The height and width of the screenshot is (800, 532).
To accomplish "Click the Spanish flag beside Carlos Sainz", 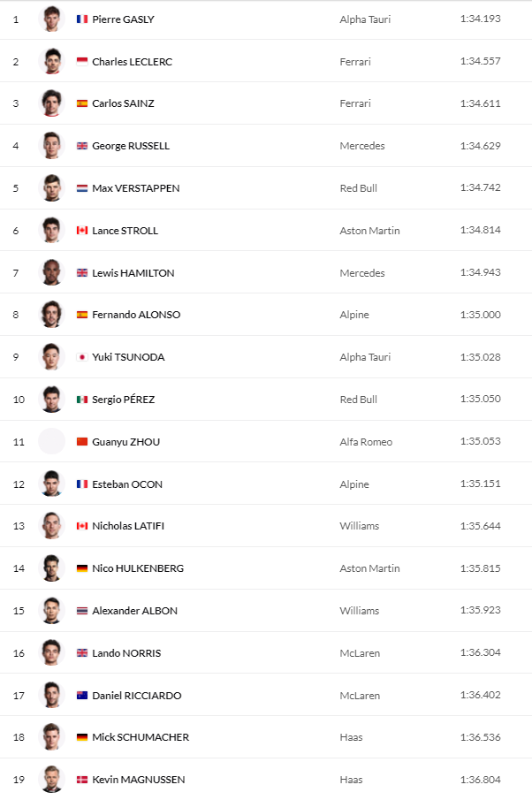I will 82,103.
